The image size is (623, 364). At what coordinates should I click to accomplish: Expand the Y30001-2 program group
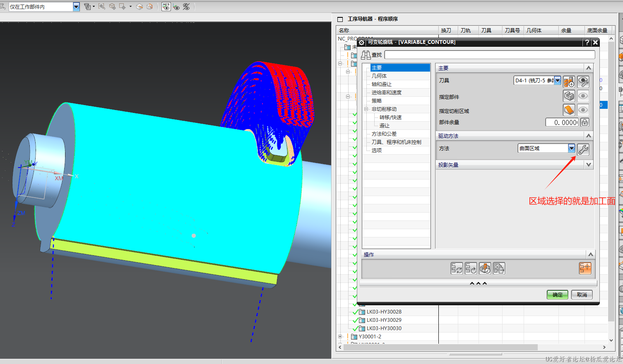pyautogui.click(x=340, y=337)
